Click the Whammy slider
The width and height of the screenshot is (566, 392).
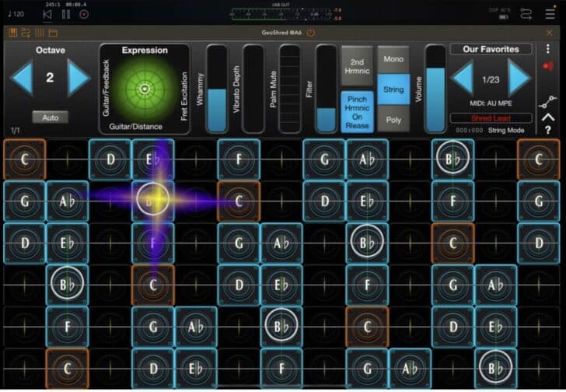[217, 89]
